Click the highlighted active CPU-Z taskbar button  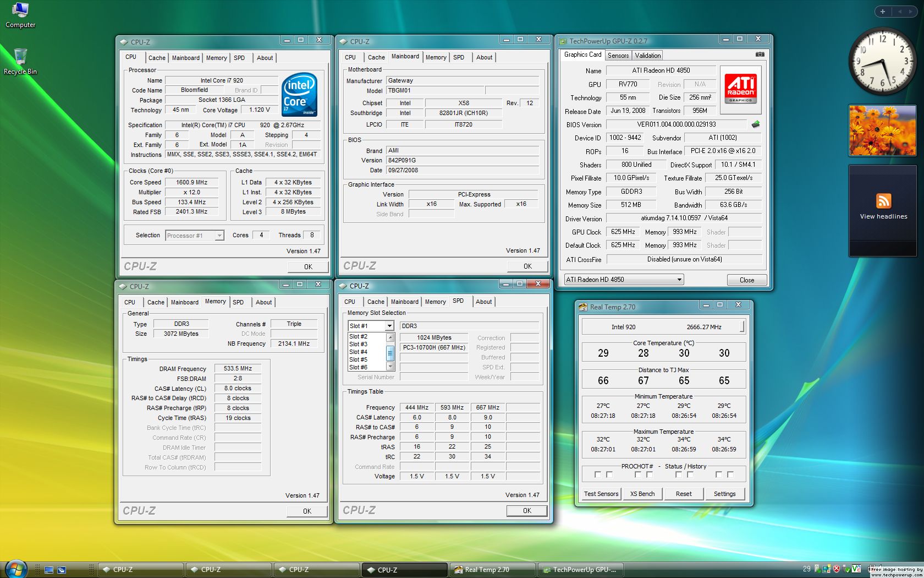(x=405, y=570)
